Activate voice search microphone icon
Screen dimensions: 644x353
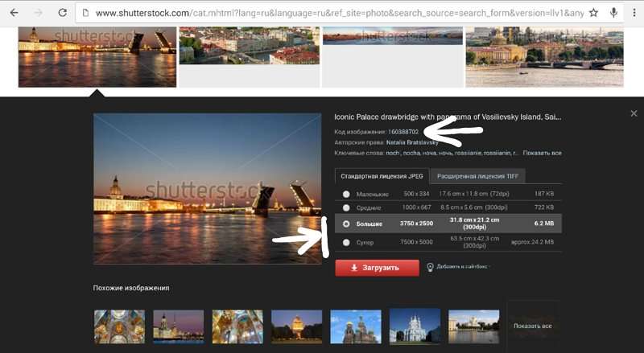coord(613,13)
